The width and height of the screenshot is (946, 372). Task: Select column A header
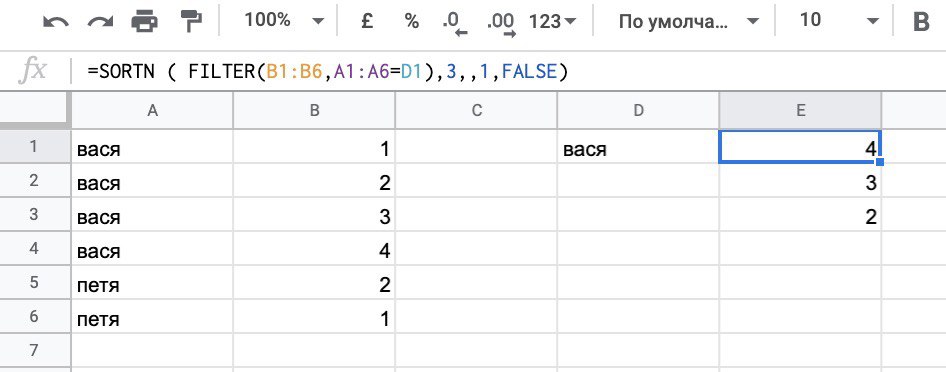[x=152, y=110]
